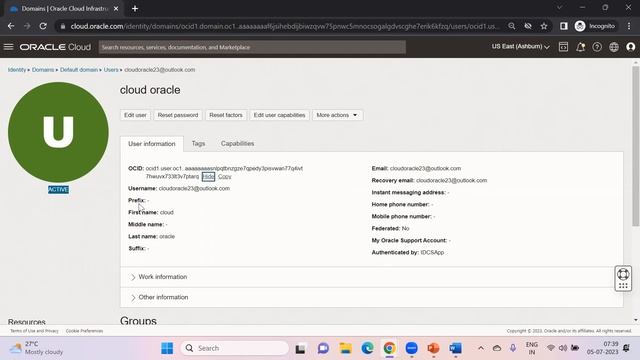This screenshot has height=360, width=640.
Task: Click the Edit user capabilities button
Action: 279,115
